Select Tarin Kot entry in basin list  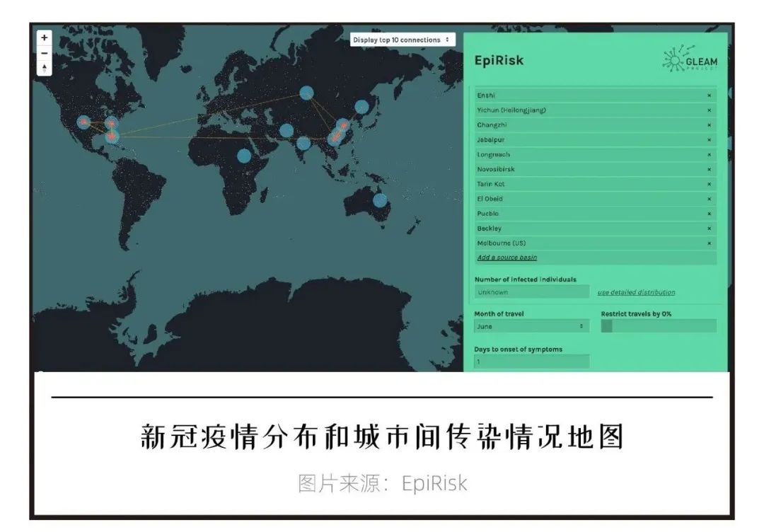[596, 184]
